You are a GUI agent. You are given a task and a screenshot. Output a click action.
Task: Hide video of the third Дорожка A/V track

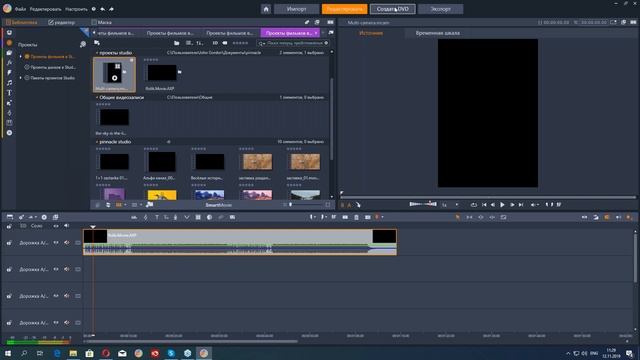pos(56,296)
